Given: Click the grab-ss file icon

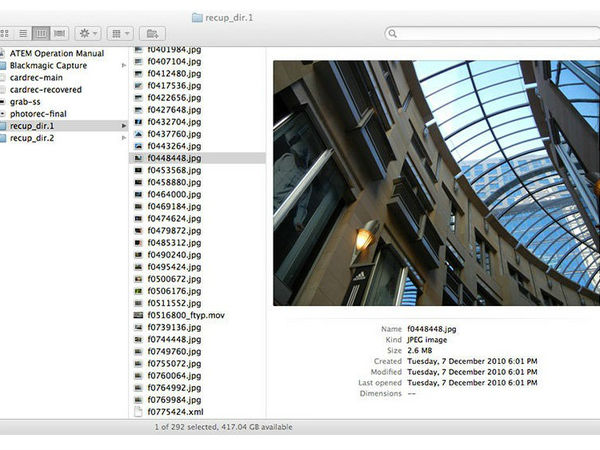Looking at the screenshot, I should click(4, 102).
